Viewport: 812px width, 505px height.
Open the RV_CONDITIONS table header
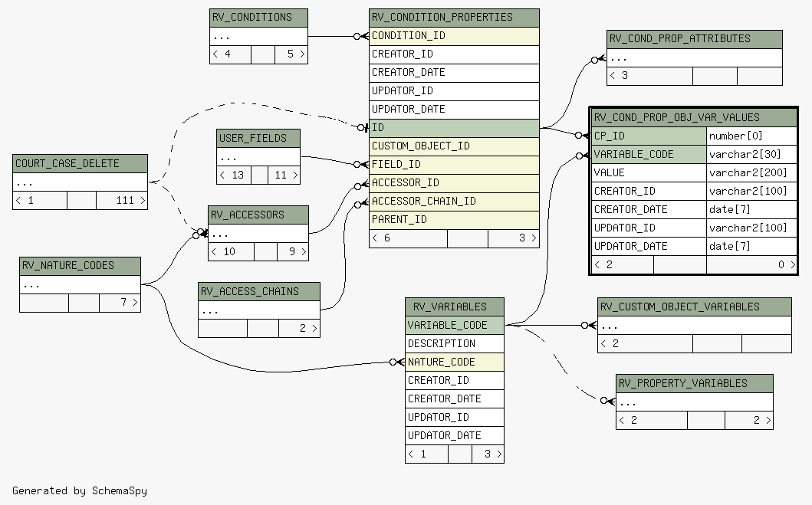click(x=258, y=18)
